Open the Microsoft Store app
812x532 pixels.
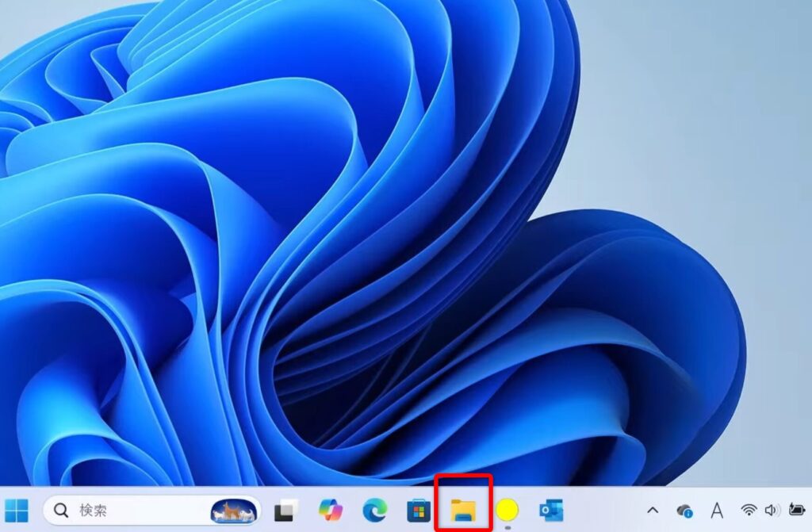(418, 510)
